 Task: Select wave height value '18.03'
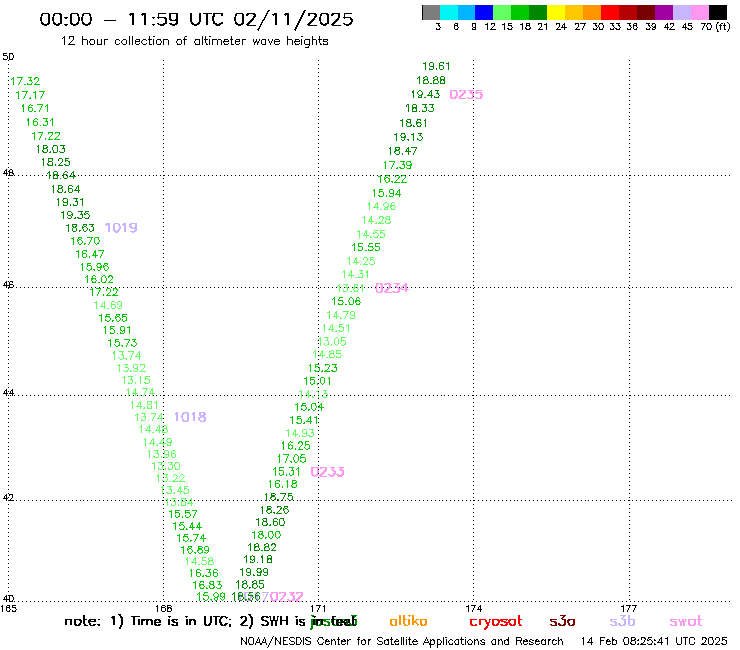pos(50,149)
